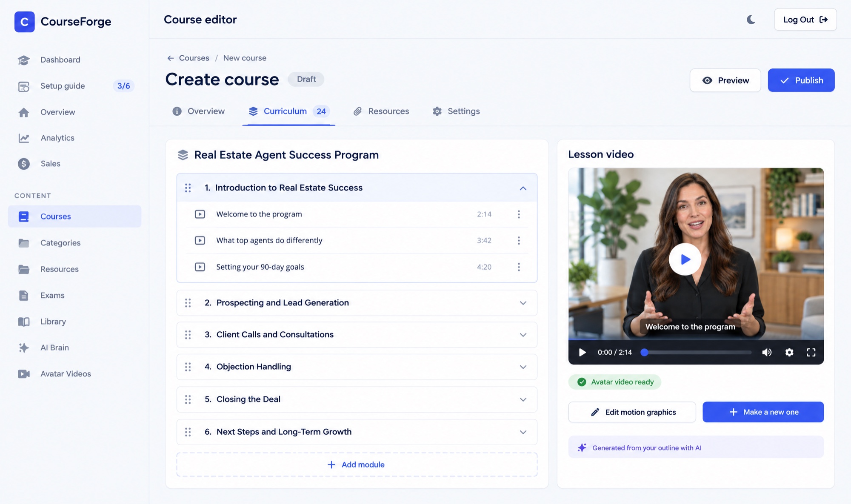Expand Client Calls and Consultations module

tap(523, 335)
